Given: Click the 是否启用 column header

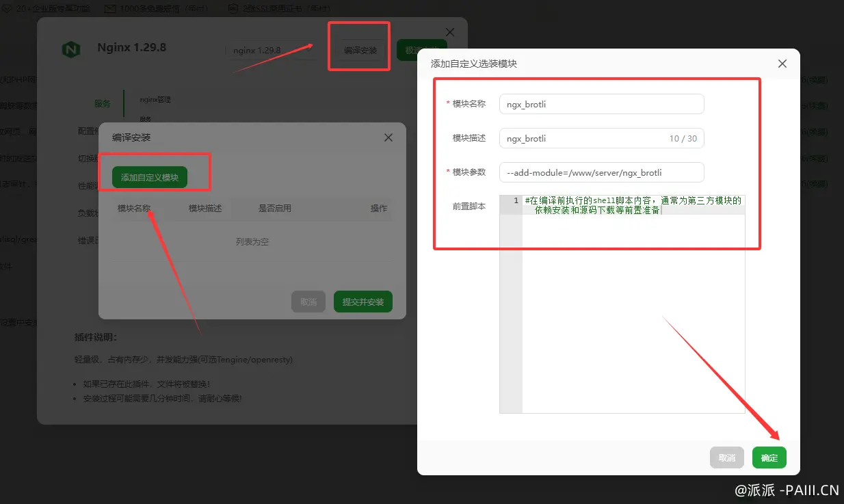Looking at the screenshot, I should pos(275,209).
